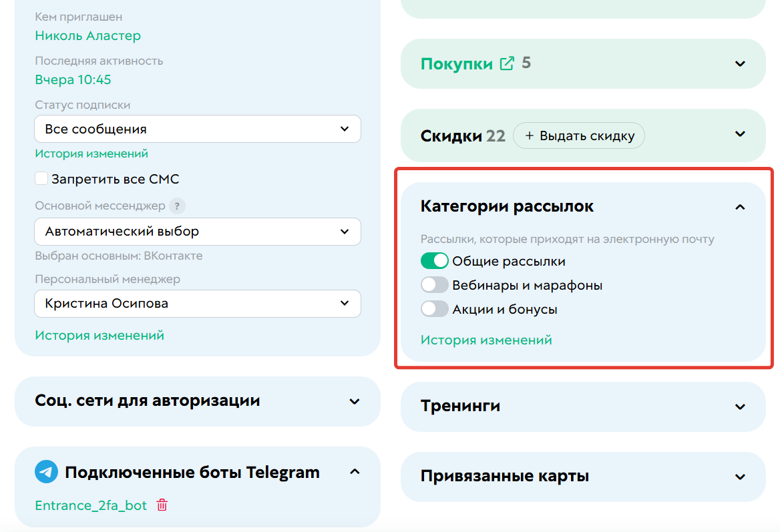Collapse the Категории рассылок panel
This screenshot has height=532, width=780.
(740, 207)
